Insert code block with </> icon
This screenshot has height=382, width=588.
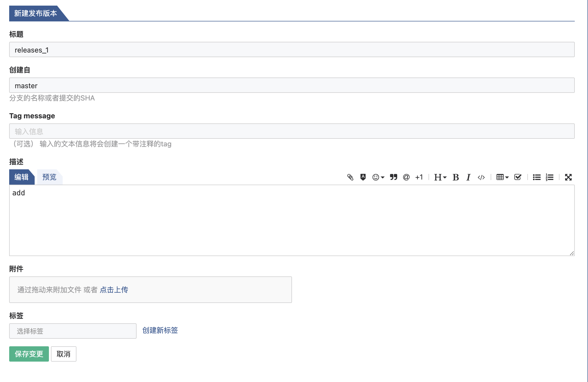481,177
